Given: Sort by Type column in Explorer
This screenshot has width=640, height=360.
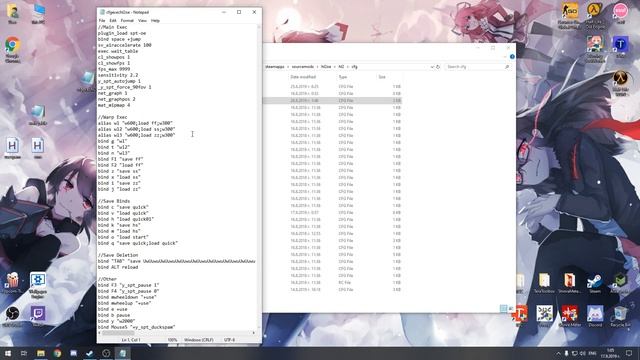Looking at the screenshot, I should click(342, 77).
